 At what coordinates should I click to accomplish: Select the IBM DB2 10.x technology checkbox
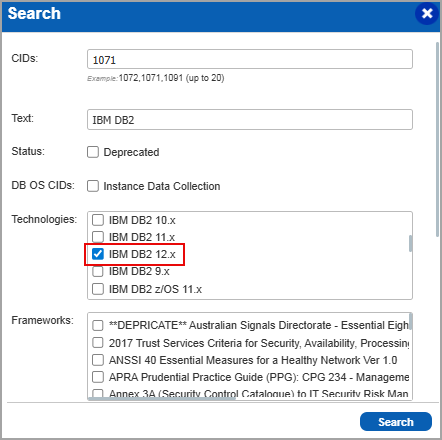pyautogui.click(x=98, y=220)
